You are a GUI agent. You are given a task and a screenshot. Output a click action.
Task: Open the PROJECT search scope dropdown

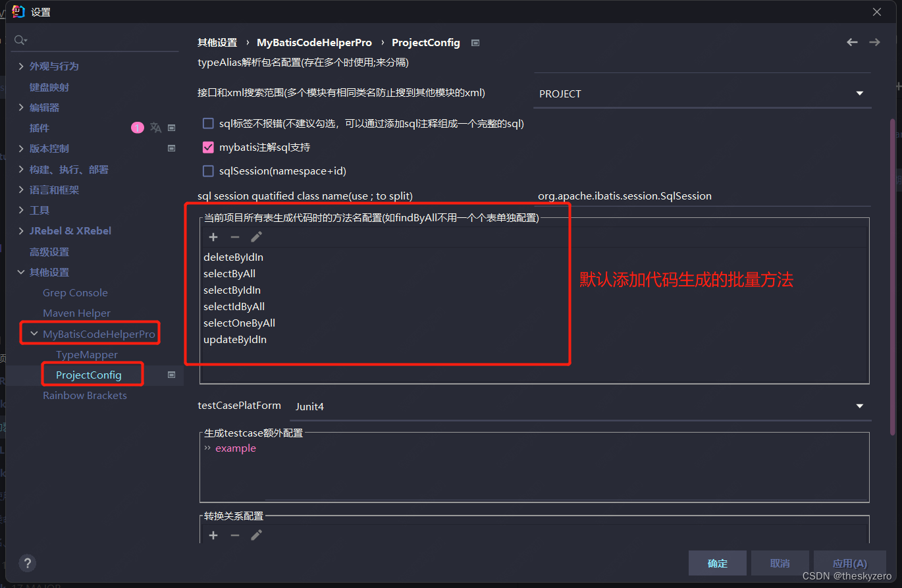pos(702,94)
